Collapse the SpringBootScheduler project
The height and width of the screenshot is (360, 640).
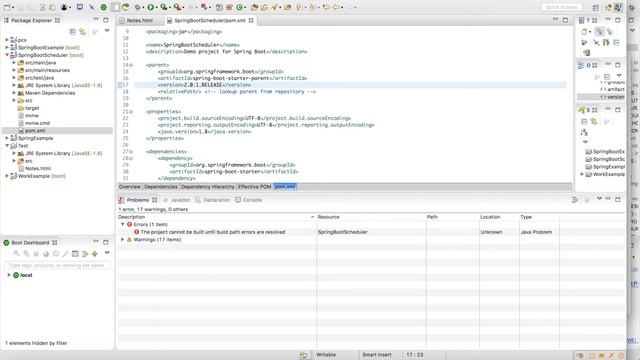(7, 55)
